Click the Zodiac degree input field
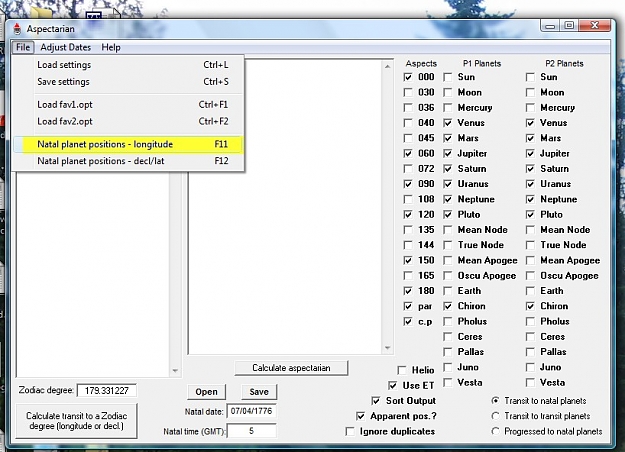625x452 pixels. [106, 391]
